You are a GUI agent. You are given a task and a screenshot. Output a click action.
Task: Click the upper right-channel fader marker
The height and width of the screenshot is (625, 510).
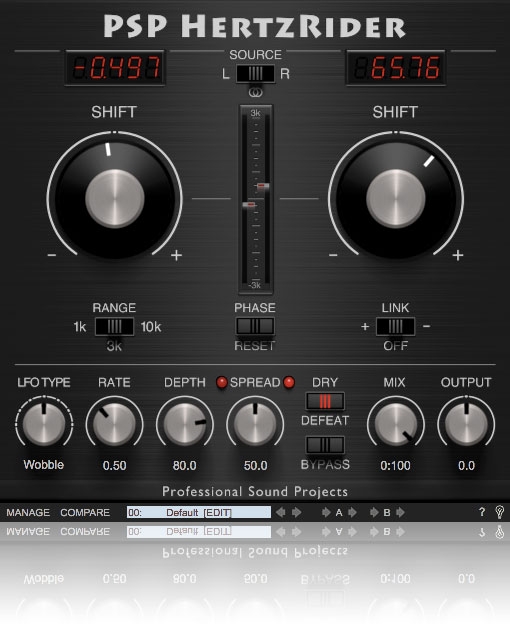point(263,186)
